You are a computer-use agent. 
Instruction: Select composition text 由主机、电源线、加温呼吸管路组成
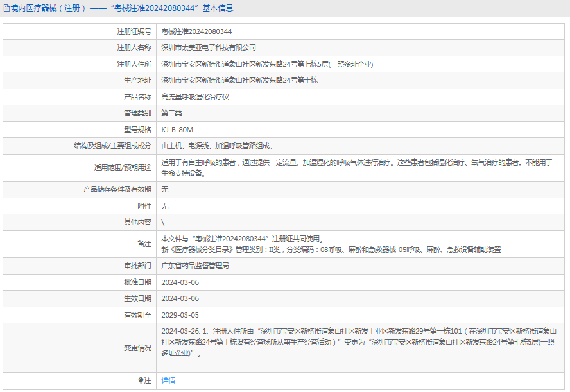pos(217,146)
